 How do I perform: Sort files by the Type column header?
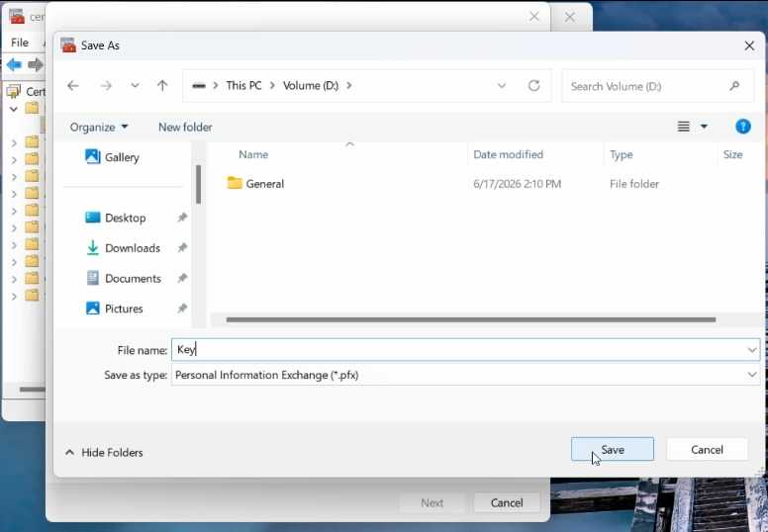click(622, 154)
